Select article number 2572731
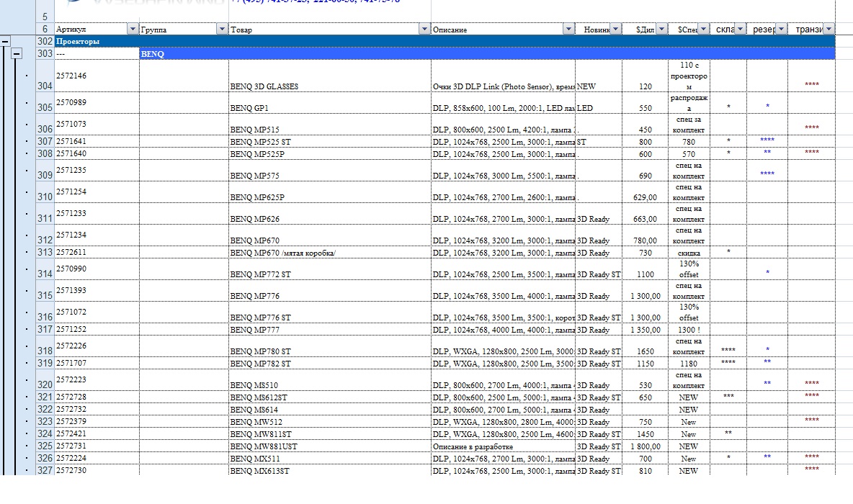 (97, 446)
